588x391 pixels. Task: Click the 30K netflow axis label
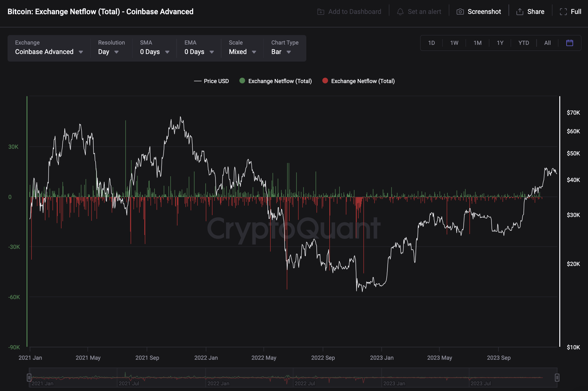tap(13, 147)
